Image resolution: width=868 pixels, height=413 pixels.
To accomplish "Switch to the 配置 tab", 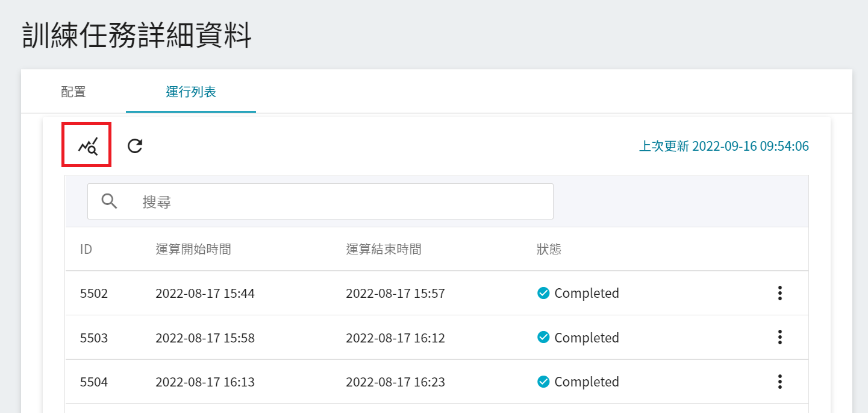I will 73,92.
